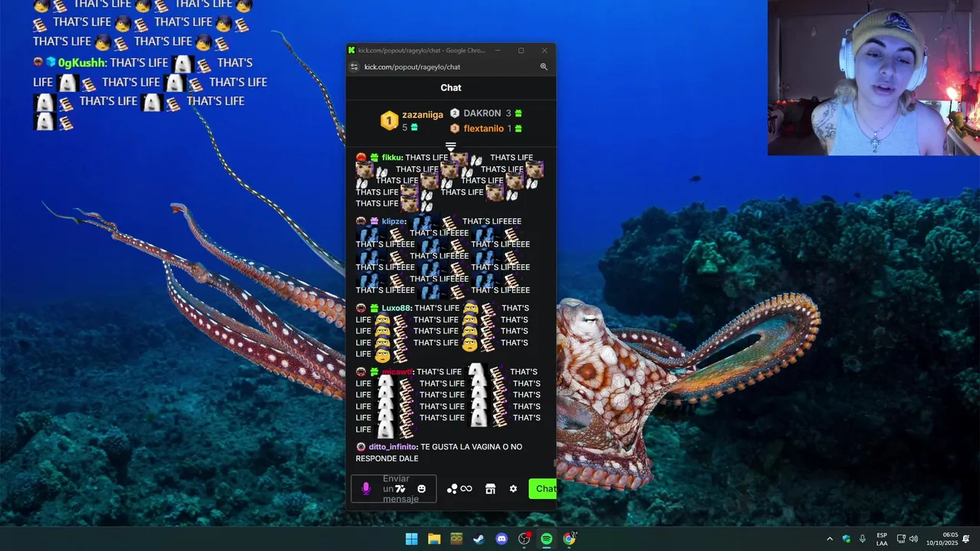The image size is (980, 551).
Task: Open Luxo88's user profile from chat
Action: (396, 308)
